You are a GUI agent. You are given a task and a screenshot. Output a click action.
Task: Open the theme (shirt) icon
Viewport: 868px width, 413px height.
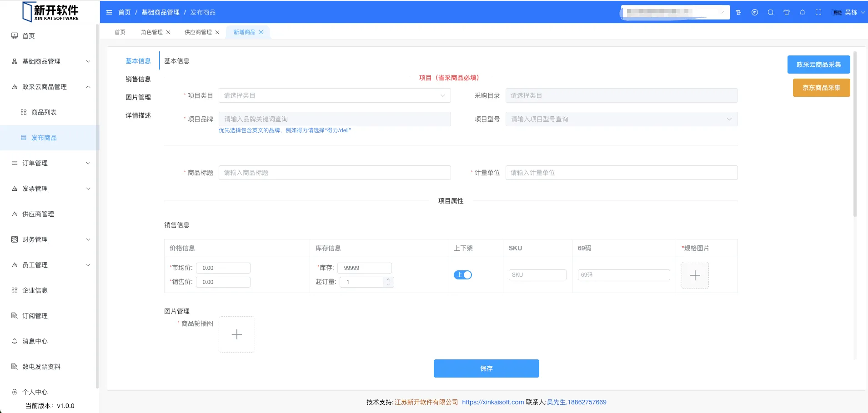coord(787,13)
